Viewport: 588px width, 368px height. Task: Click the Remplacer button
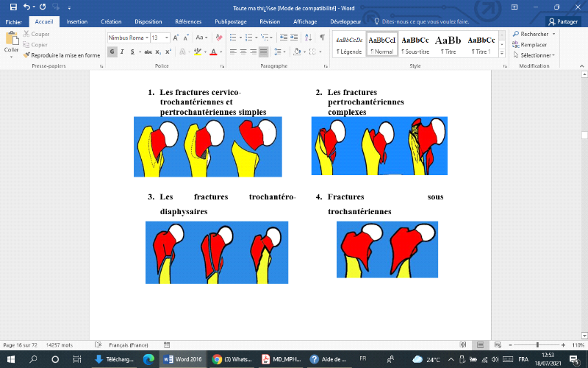tap(533, 45)
